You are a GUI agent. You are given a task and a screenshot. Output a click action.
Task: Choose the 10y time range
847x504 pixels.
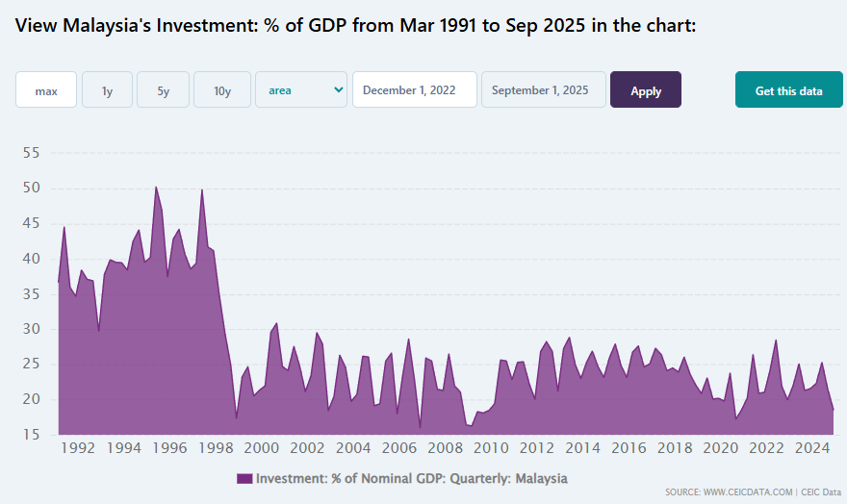click(222, 90)
